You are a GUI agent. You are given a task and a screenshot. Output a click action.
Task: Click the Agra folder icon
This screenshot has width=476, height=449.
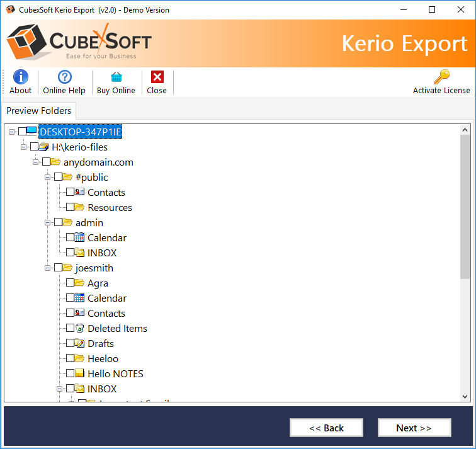[79, 283]
